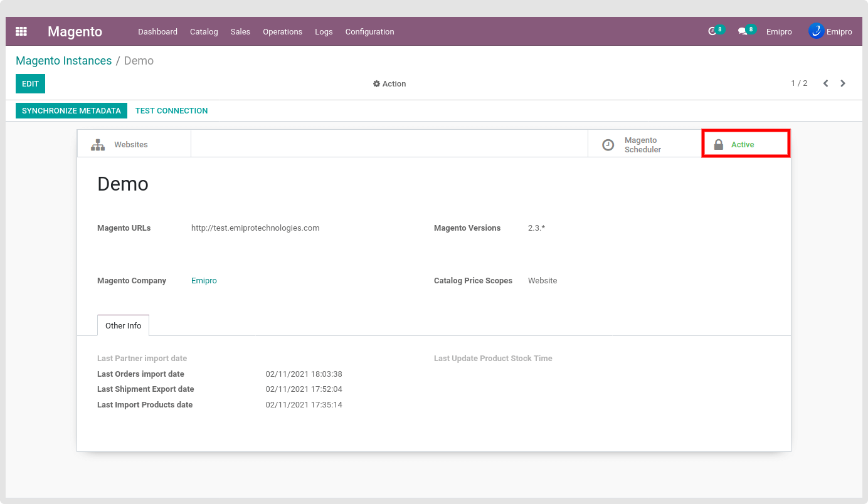Viewport: 868px width, 504px height.
Task: Click the Magento Scheduler clock icon
Action: click(608, 145)
